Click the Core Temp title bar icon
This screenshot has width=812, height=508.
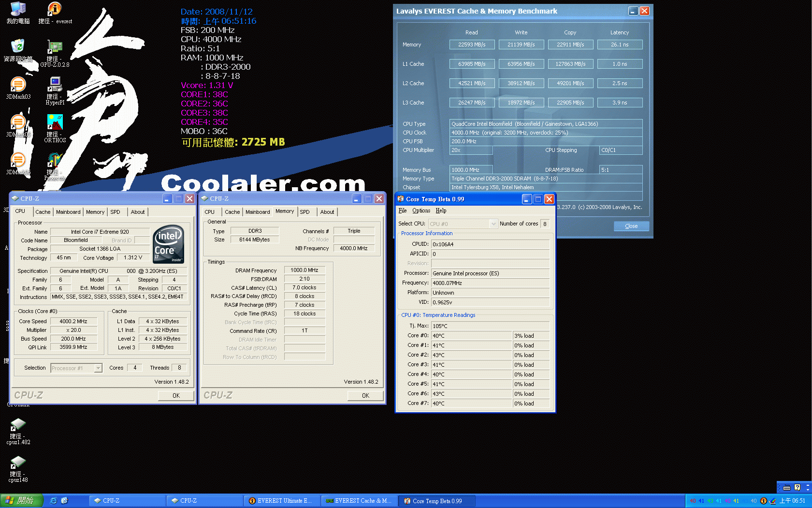pos(400,199)
